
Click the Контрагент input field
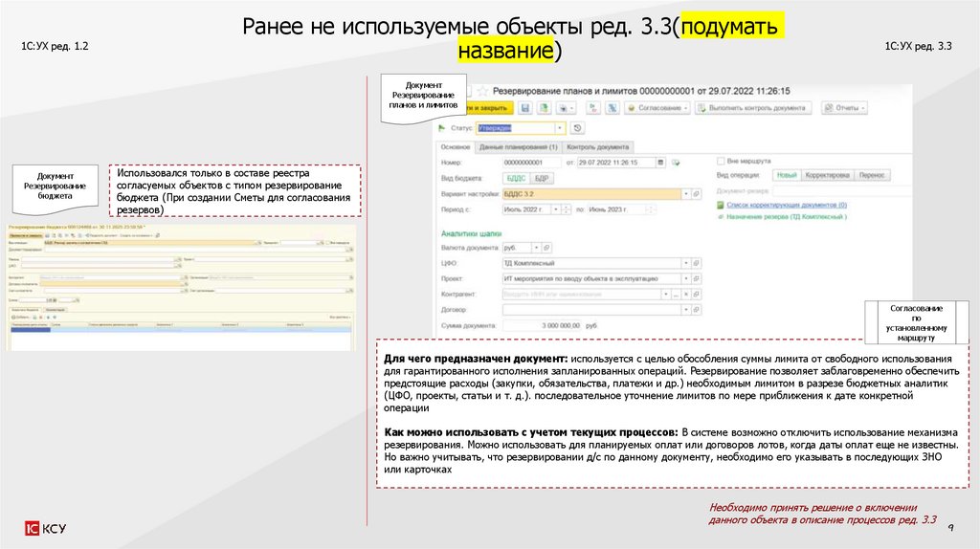coord(581,295)
